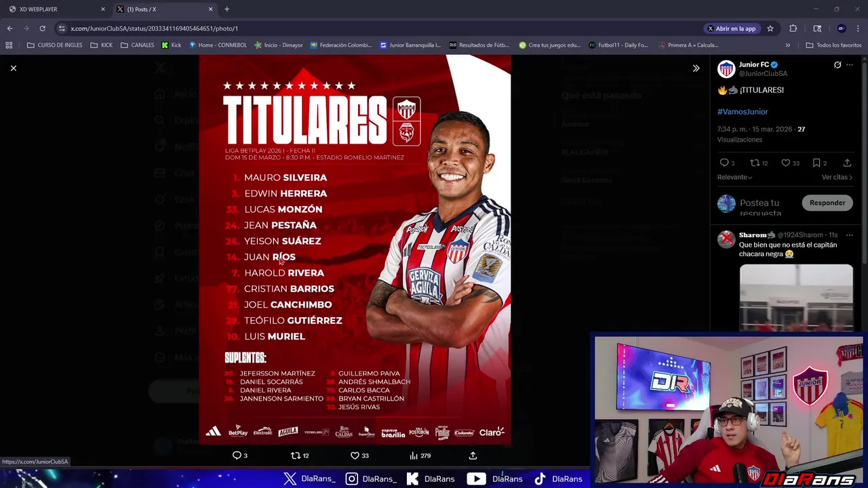This screenshot has width=868, height=488.
Task: Click Abrir en la app button
Action: point(732,28)
